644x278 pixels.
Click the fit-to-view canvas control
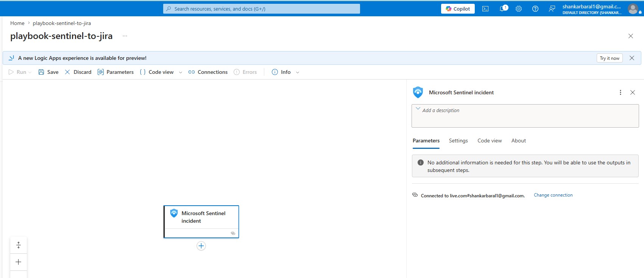coord(19,245)
